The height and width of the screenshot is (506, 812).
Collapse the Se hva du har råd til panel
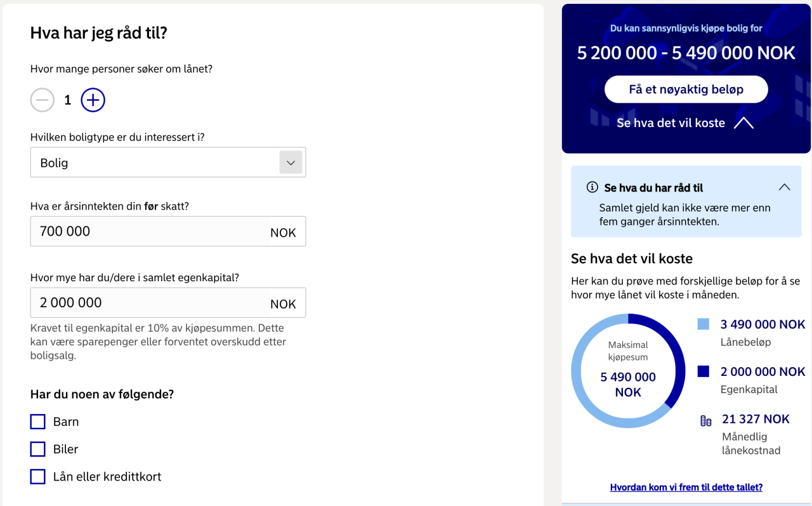point(784,187)
